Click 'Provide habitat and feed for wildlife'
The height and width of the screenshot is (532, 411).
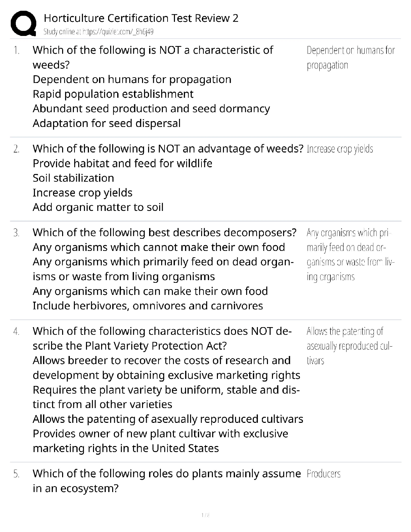(122, 164)
